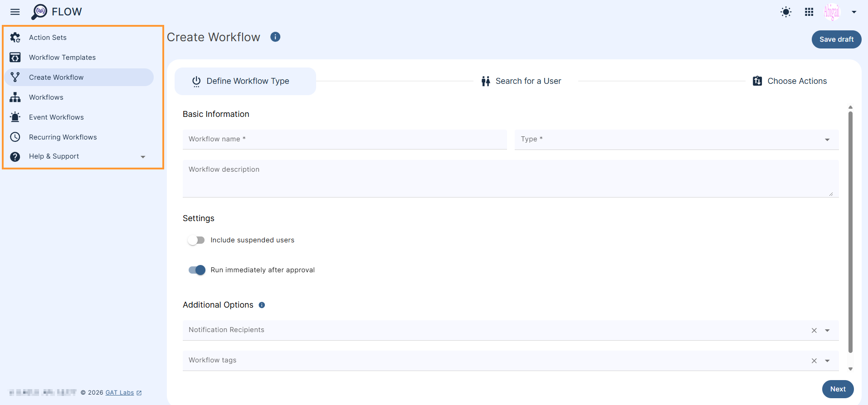Toggle the light/dark theme sun icon

pyautogui.click(x=786, y=12)
